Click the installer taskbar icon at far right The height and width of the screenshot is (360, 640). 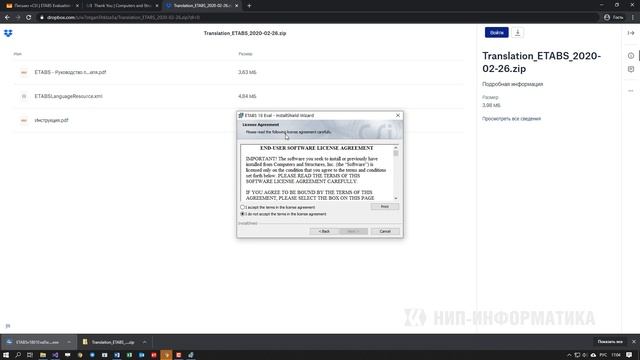click(191, 355)
